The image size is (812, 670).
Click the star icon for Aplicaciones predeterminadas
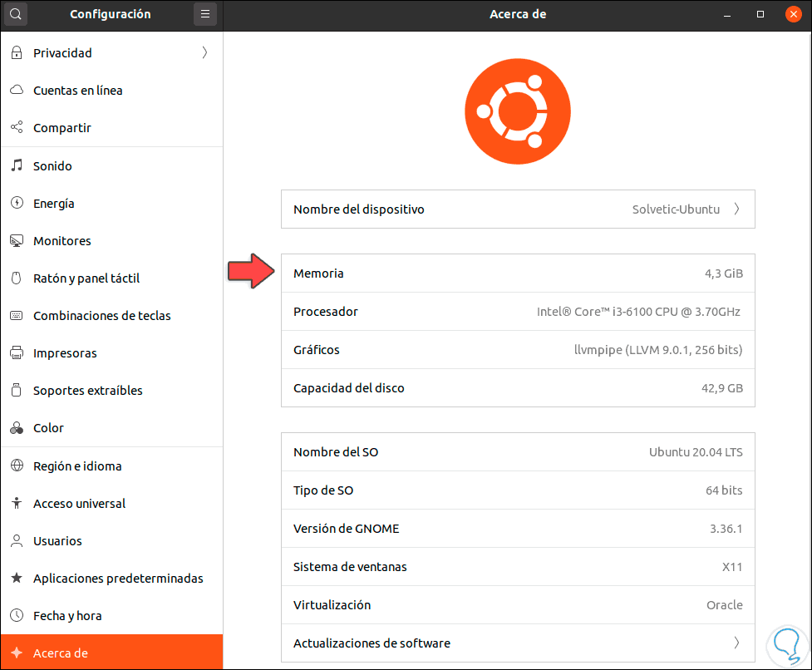(x=17, y=578)
